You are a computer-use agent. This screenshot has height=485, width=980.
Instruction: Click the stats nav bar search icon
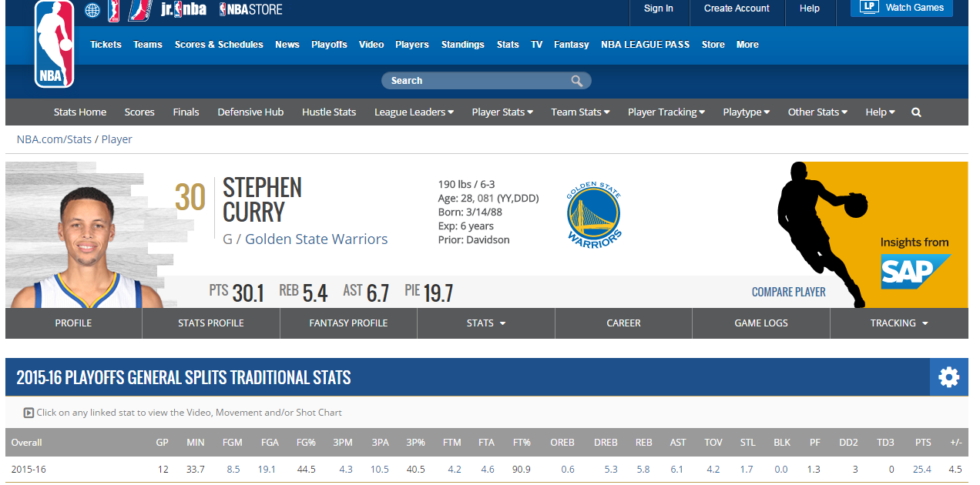click(916, 112)
